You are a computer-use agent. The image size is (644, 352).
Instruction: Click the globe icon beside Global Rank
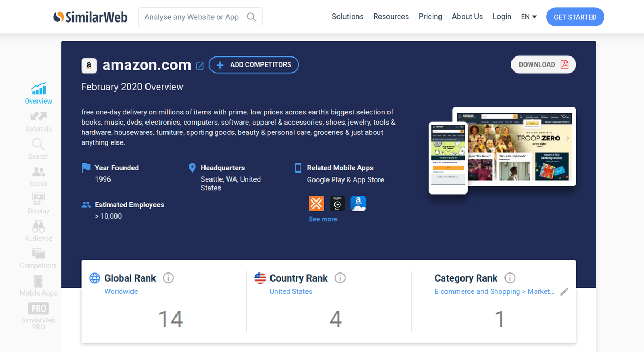click(x=94, y=278)
